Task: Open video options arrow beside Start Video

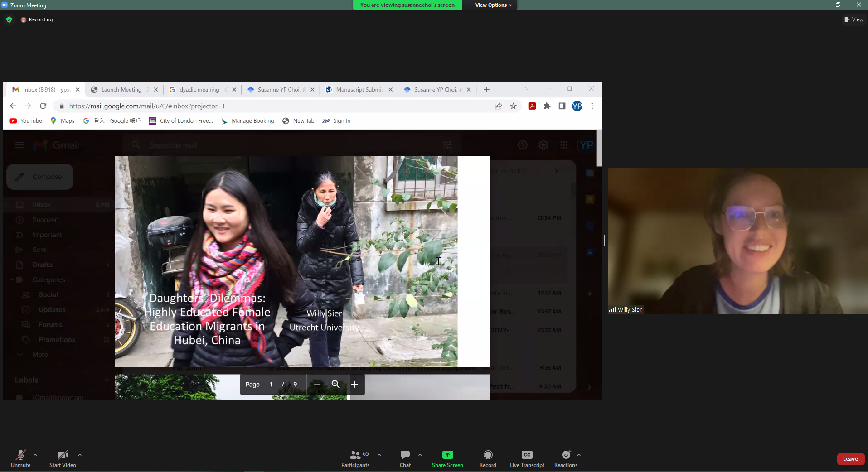Action: coord(80,455)
